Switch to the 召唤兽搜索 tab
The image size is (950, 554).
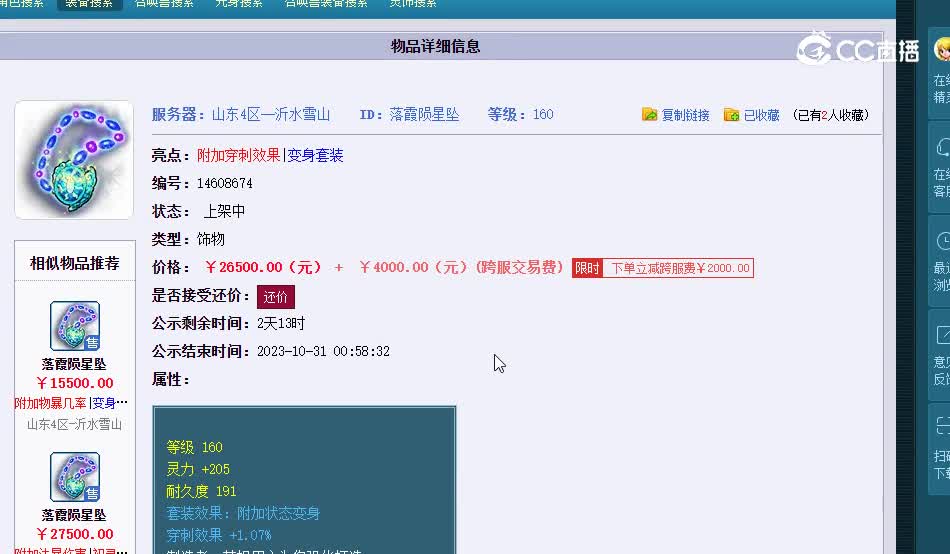point(164,4)
